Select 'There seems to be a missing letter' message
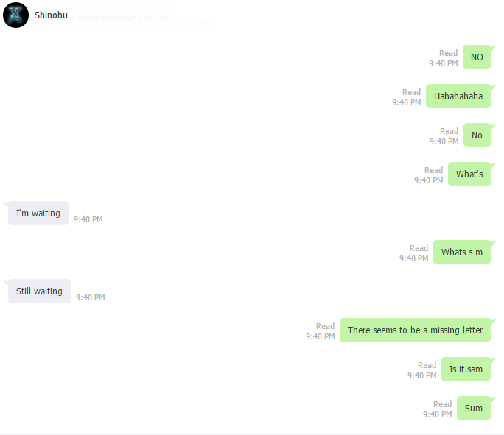Viewport: 504px width, 435px height. tap(416, 330)
